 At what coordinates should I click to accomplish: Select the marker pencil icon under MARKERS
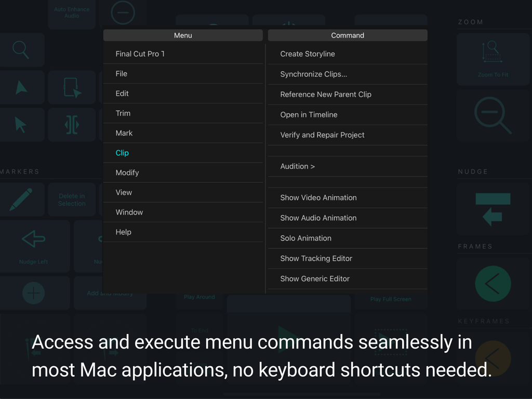coord(22,199)
